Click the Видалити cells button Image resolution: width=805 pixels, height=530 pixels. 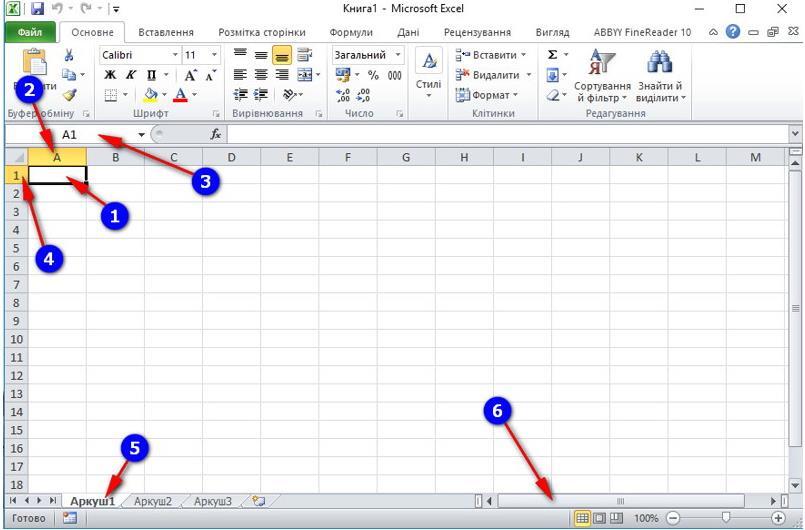[492, 75]
